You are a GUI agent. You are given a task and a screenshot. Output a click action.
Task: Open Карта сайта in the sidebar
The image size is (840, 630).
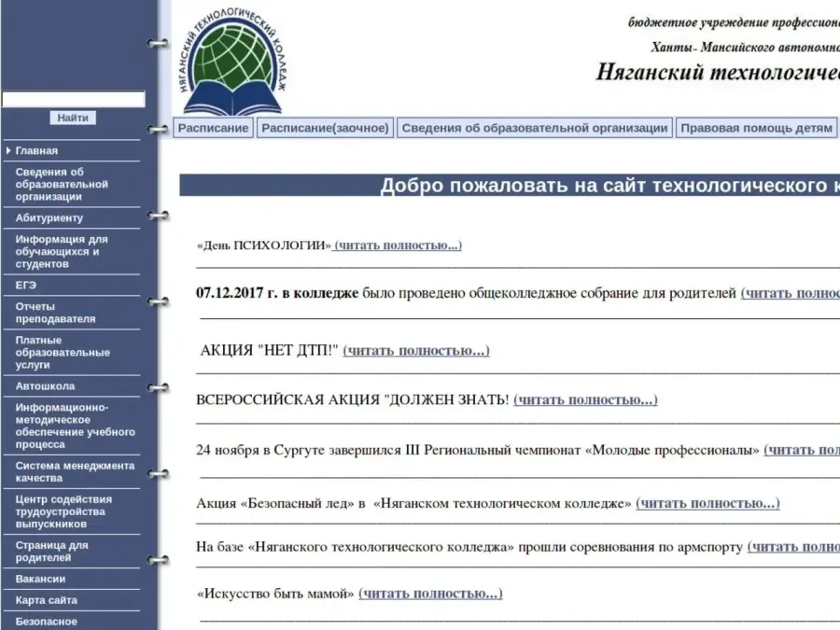(46, 600)
